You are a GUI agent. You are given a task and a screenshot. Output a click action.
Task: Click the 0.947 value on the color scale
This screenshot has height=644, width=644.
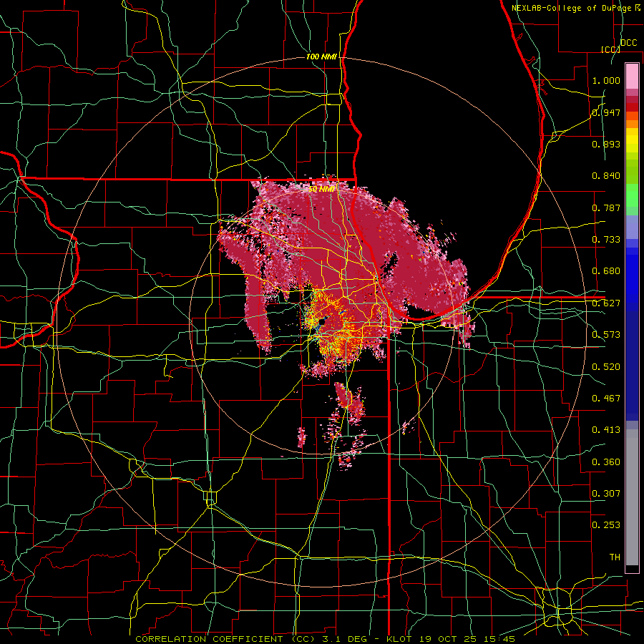(x=606, y=112)
